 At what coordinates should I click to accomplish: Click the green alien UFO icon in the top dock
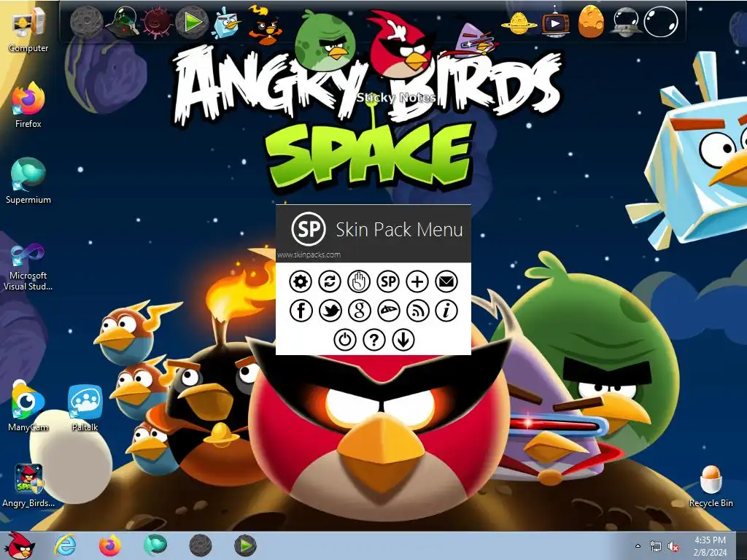click(x=122, y=22)
